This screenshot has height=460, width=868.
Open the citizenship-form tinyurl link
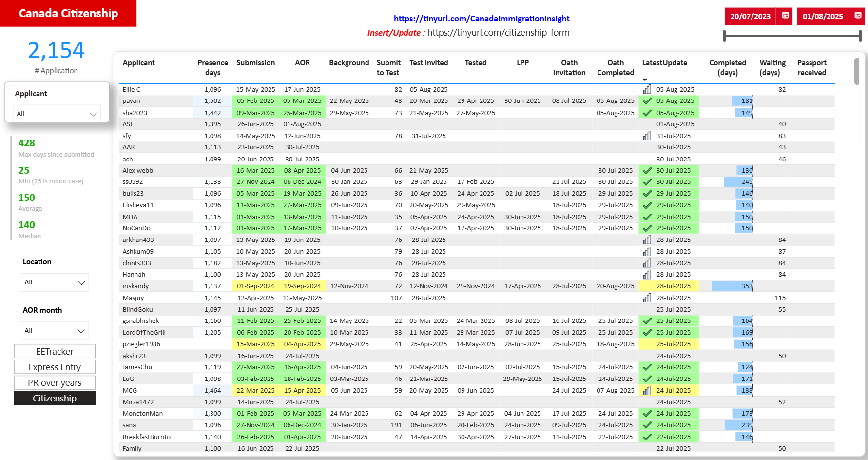click(x=498, y=32)
